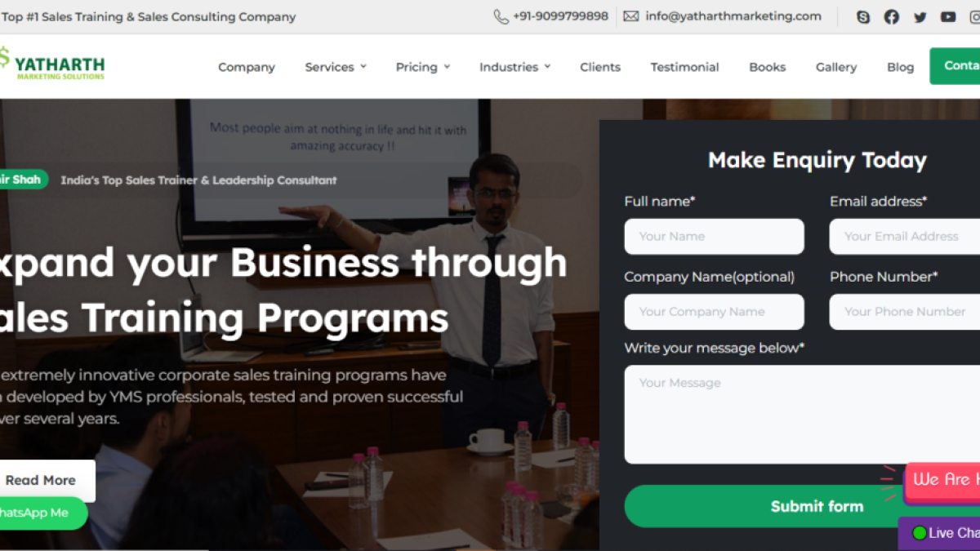Open the Twitter profile icon
The image size is (980, 551).
click(920, 16)
